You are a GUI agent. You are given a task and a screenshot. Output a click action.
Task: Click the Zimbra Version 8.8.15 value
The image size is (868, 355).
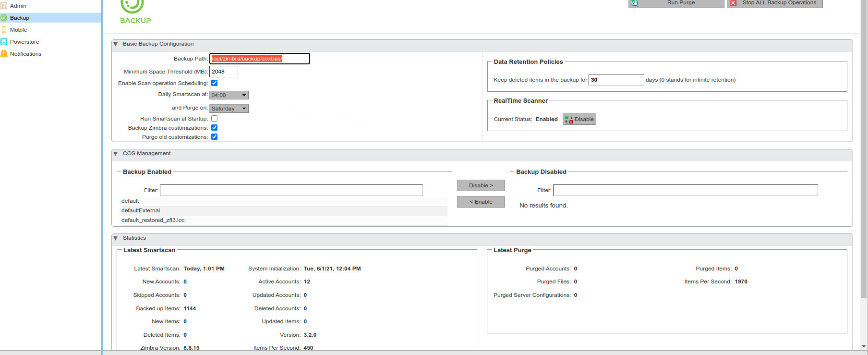coord(192,348)
